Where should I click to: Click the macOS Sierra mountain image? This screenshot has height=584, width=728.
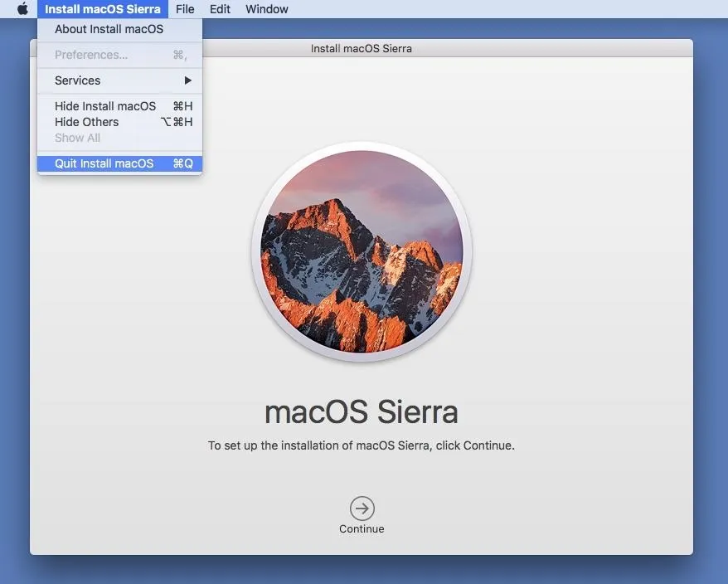tap(362, 251)
